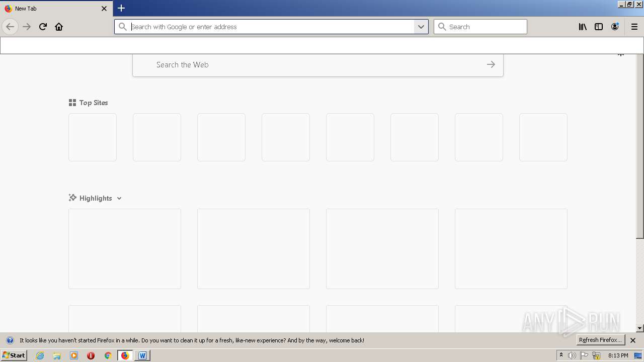The width and height of the screenshot is (644, 362).
Task: Open Action Center flag tray icon
Action: [584, 355]
